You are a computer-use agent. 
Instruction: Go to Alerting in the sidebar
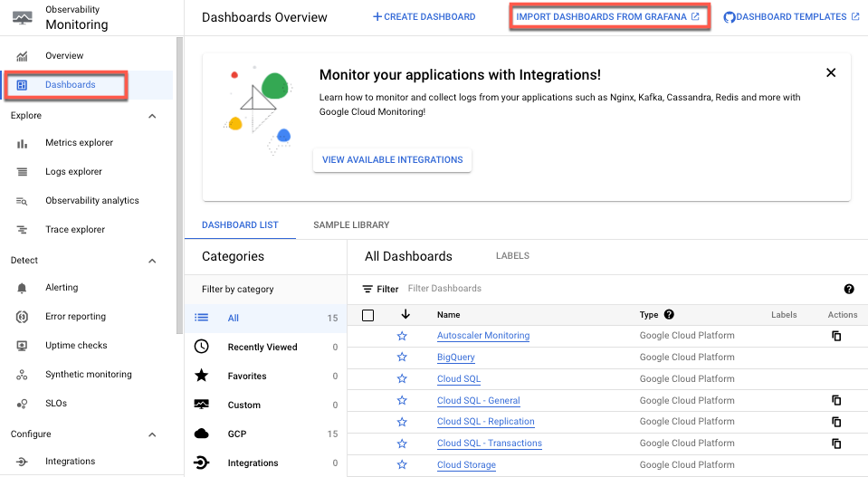tap(62, 288)
